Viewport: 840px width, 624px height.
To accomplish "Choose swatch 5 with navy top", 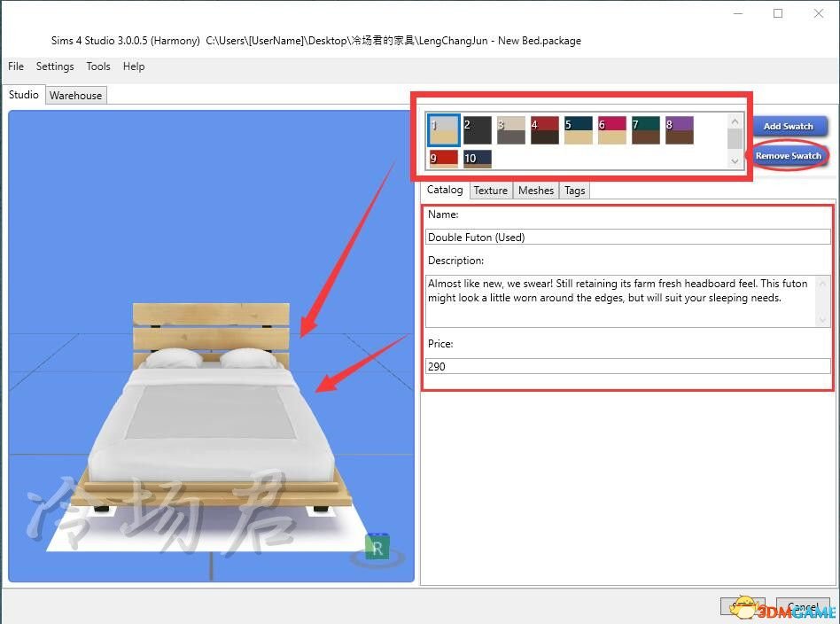I will [x=579, y=130].
